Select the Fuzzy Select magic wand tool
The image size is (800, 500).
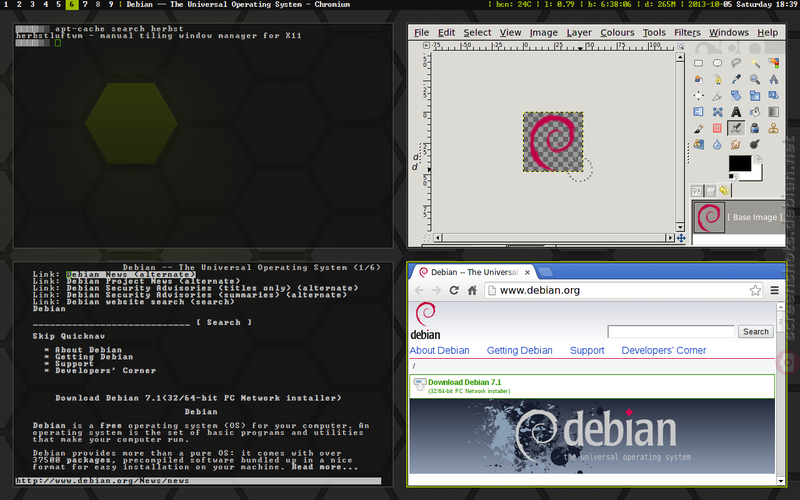click(755, 63)
